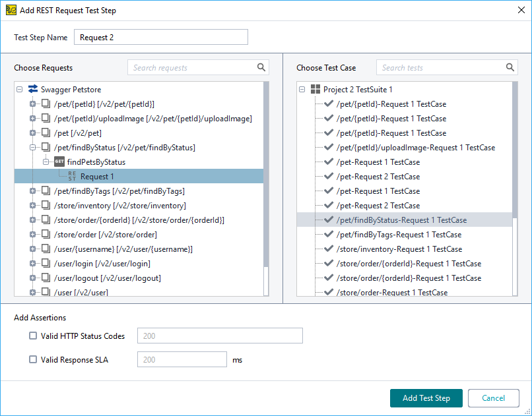The height and width of the screenshot is (416, 532).
Task: Click the magnifier in the Search tests field
Action: 510,67
